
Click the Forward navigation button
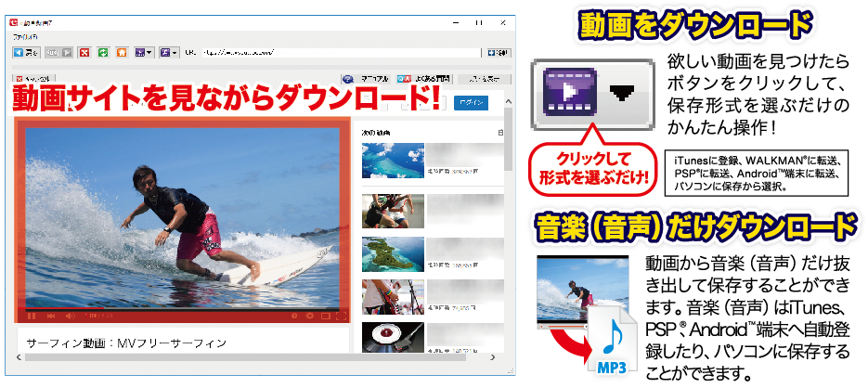click(x=59, y=53)
